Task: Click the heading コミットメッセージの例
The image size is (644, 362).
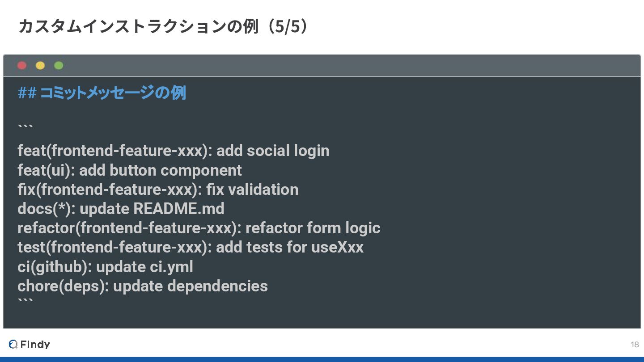Action: click(x=102, y=93)
